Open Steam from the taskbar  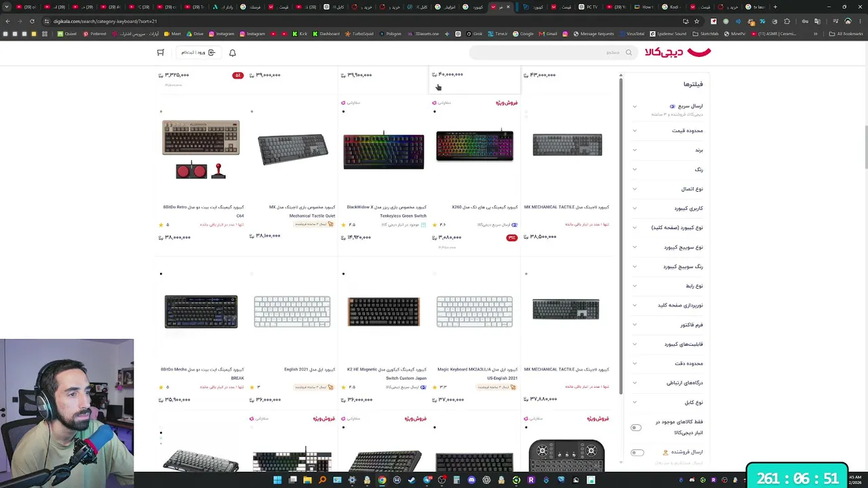(x=412, y=481)
